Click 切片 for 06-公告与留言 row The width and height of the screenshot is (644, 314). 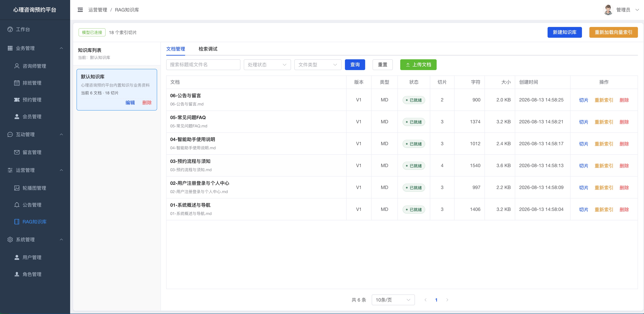(583, 100)
